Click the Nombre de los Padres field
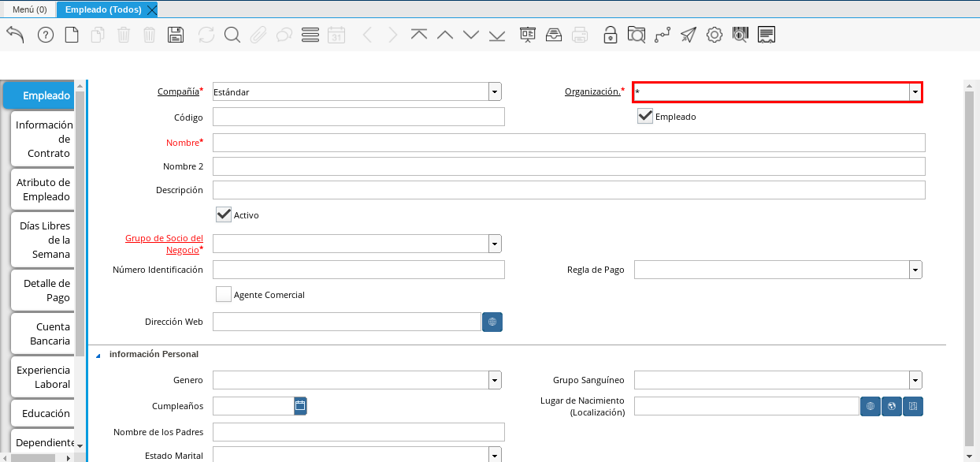Image resolution: width=980 pixels, height=462 pixels. click(358, 432)
